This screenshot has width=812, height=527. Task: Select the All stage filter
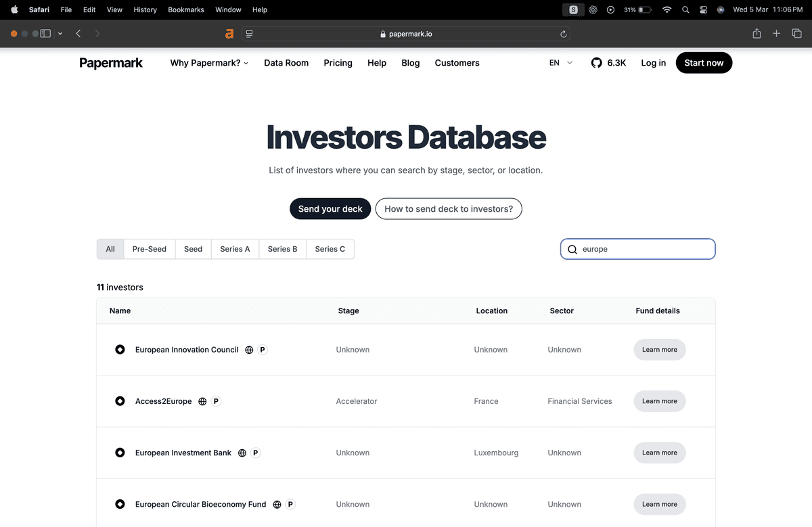pos(110,249)
